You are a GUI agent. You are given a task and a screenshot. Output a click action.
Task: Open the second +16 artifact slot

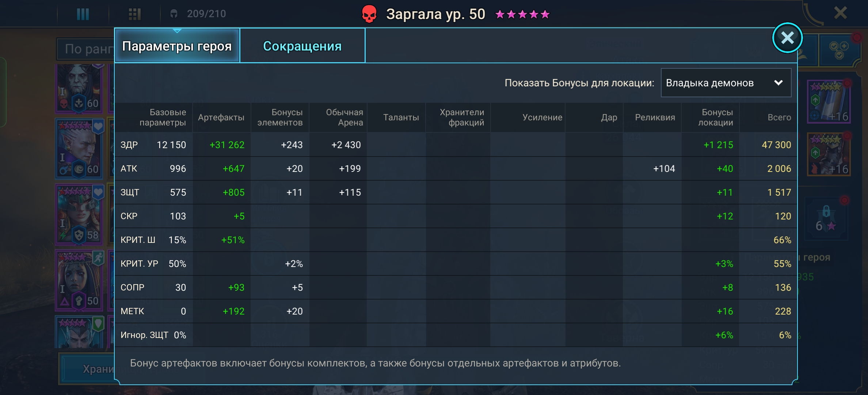click(829, 154)
